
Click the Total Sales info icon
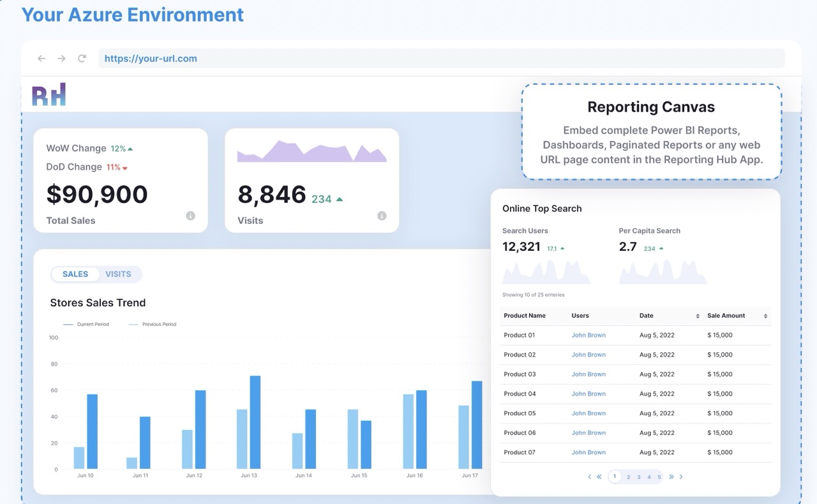[190, 216]
